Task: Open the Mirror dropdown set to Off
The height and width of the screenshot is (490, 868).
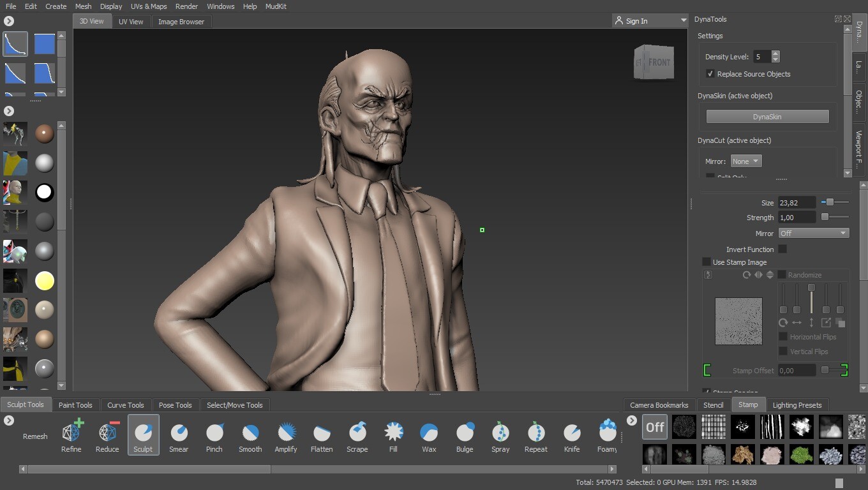Action: (x=813, y=233)
